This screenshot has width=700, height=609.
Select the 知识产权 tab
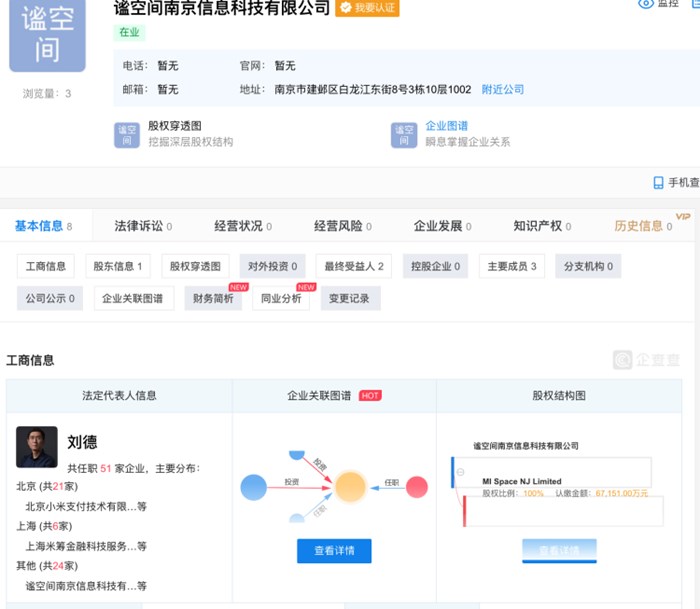[x=537, y=226]
